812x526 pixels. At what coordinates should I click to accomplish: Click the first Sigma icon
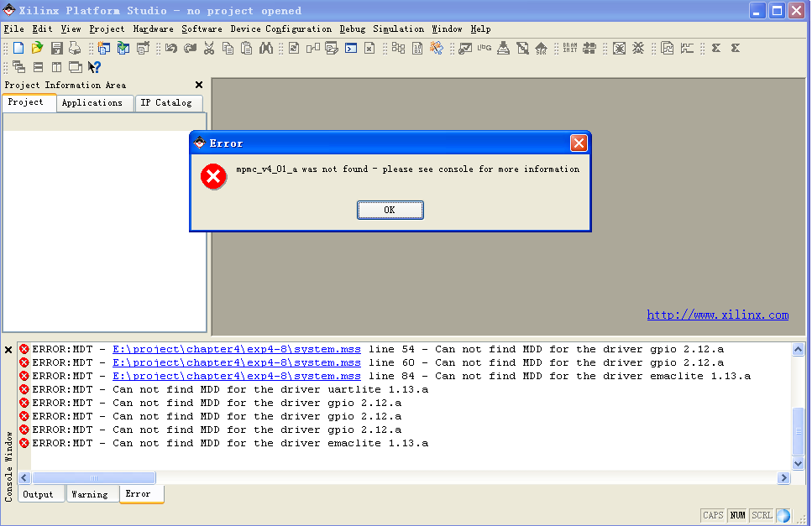tap(716, 48)
